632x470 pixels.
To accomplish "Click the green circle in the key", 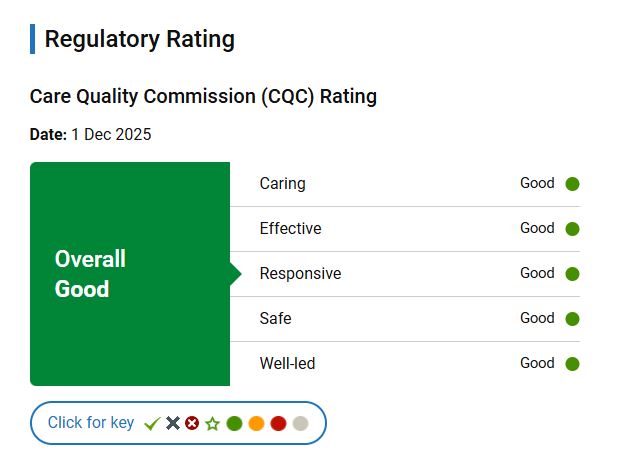I will pyautogui.click(x=234, y=423).
